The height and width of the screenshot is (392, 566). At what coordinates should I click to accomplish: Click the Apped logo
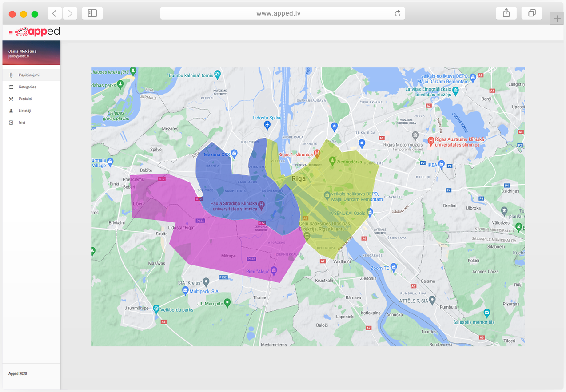37,32
